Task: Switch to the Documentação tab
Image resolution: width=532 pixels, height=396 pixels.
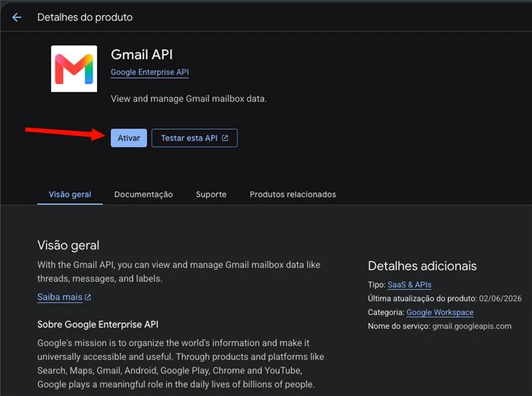Action: point(144,194)
